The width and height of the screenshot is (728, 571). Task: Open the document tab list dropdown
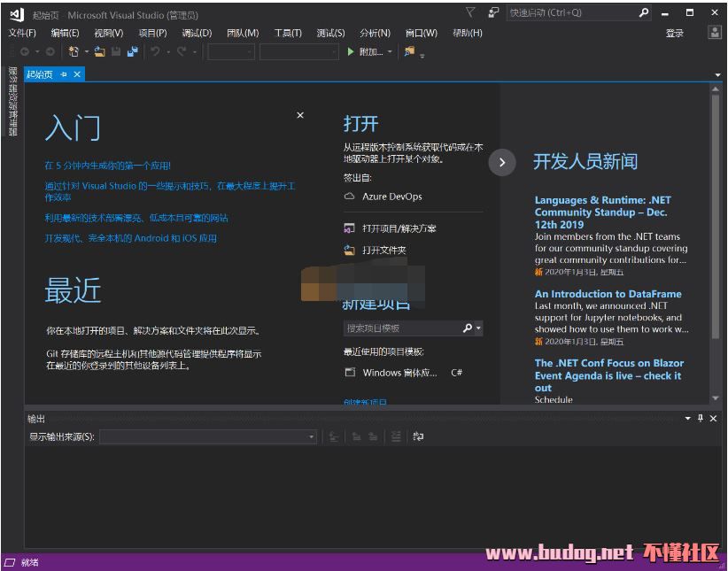coord(717,74)
